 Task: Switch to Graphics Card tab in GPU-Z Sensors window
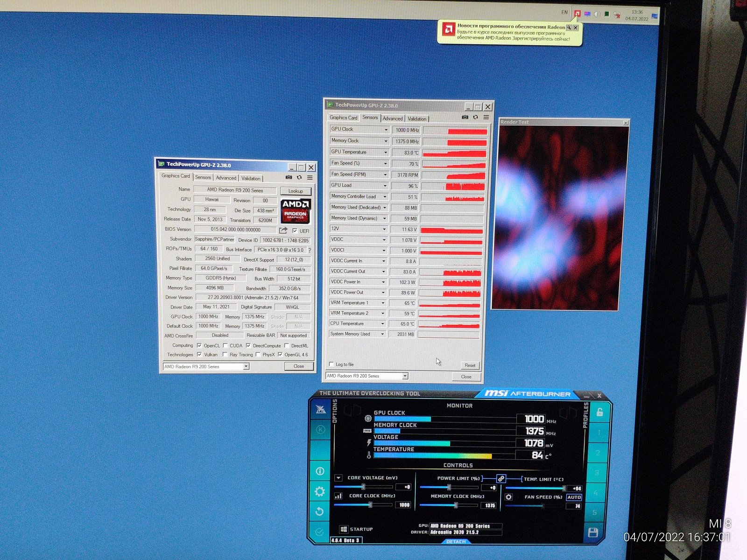click(343, 118)
